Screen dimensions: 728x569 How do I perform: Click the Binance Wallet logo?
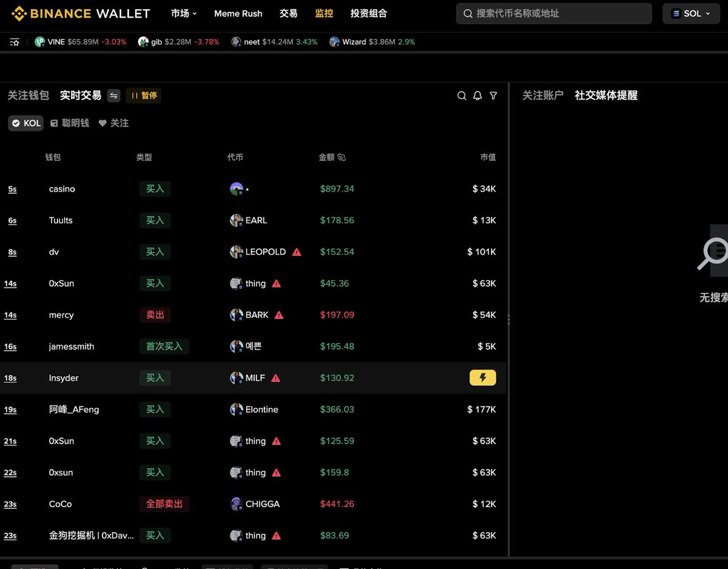point(81,13)
